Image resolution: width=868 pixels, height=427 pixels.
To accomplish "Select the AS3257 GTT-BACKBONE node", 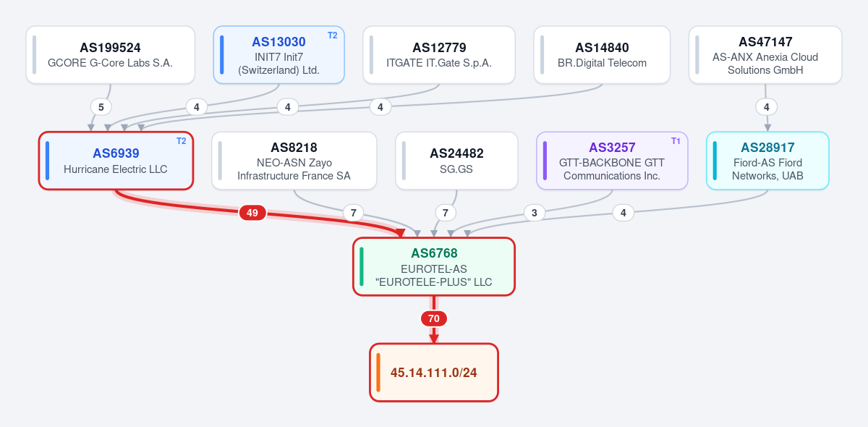I will 612,161.
